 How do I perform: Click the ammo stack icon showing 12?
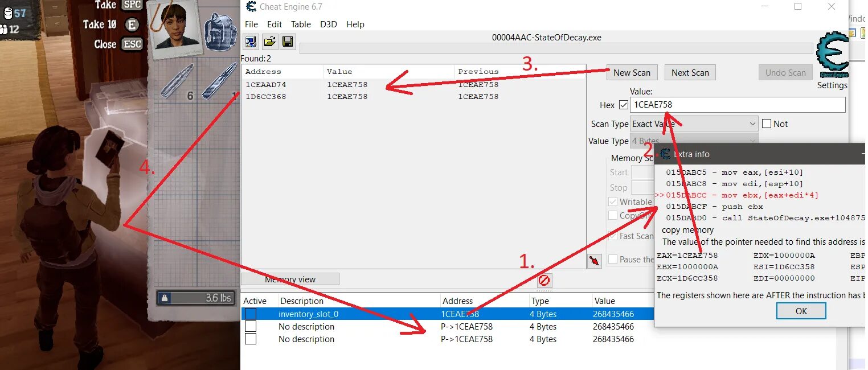5,29
